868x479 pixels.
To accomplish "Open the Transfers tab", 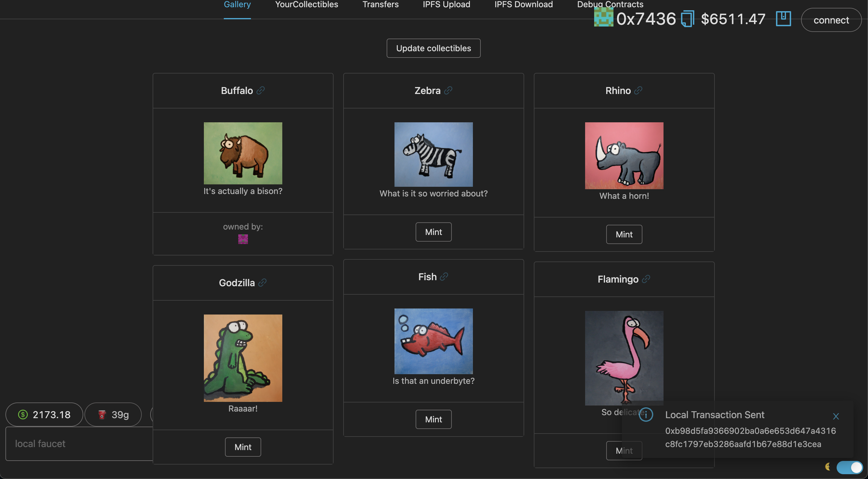I will pyautogui.click(x=380, y=5).
